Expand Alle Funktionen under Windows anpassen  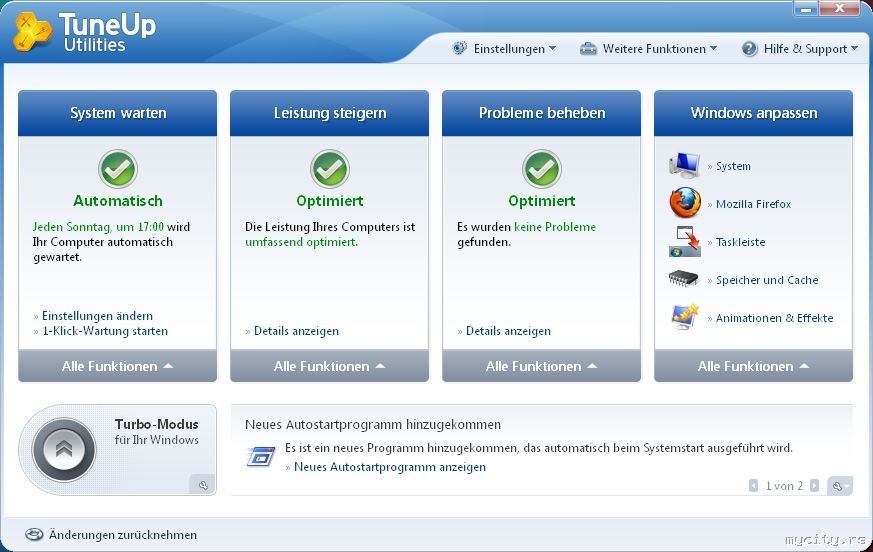click(x=753, y=366)
